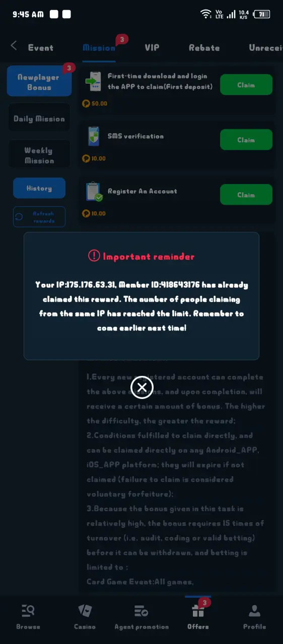Switch to the Rebate tab
283x644 pixels.
coord(204,48)
